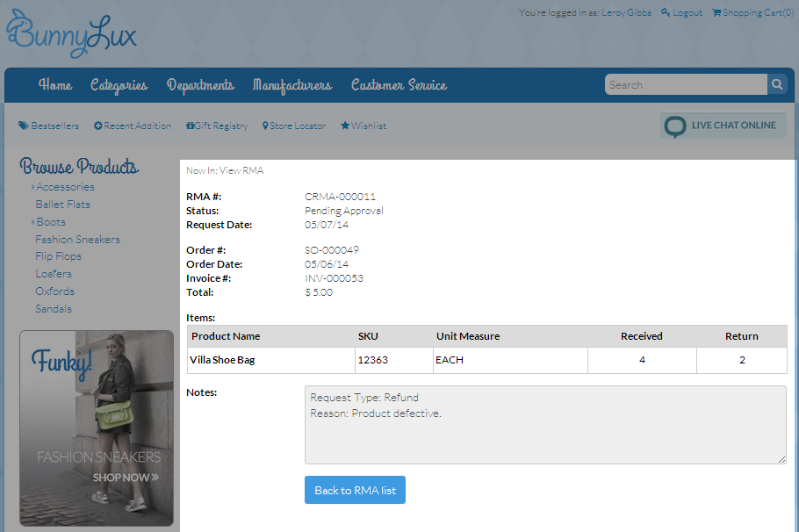Screen dimensions: 799x532
Task: Open the Wishlist star link
Action: 364,126
